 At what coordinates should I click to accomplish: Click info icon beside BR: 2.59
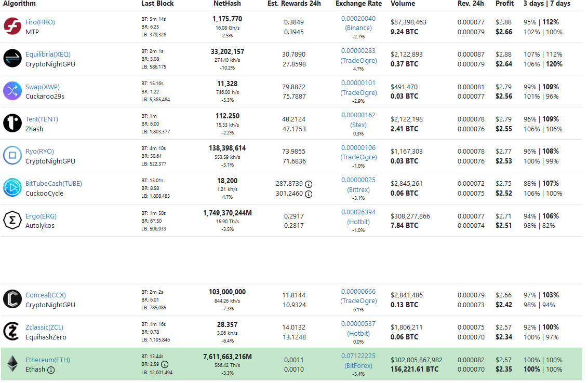(165, 365)
